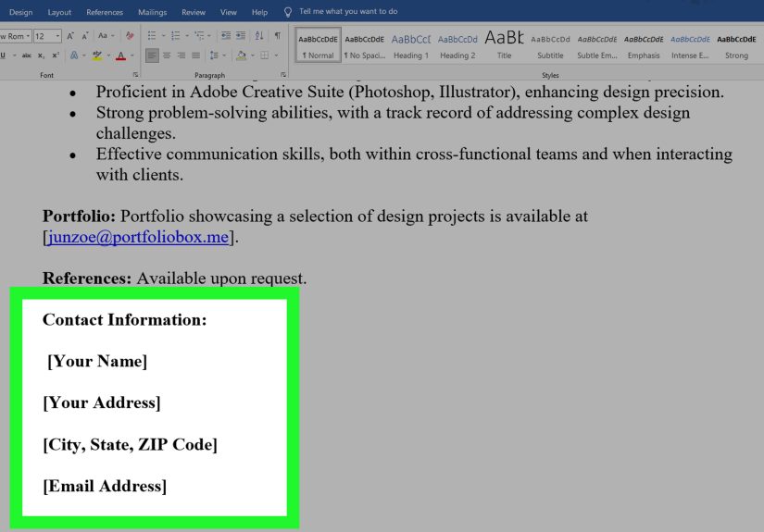Toggle subscript formatting
This screenshot has height=532, width=764.
[42, 56]
